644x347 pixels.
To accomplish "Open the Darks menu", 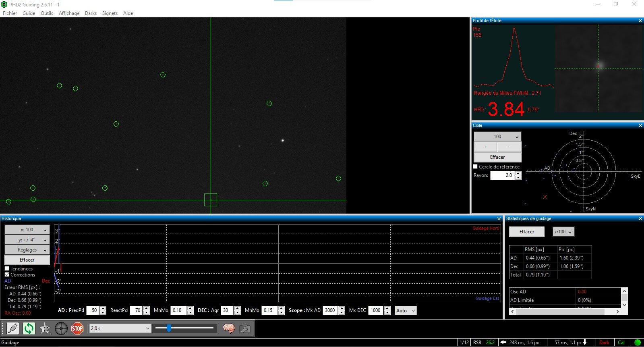I will [91, 13].
